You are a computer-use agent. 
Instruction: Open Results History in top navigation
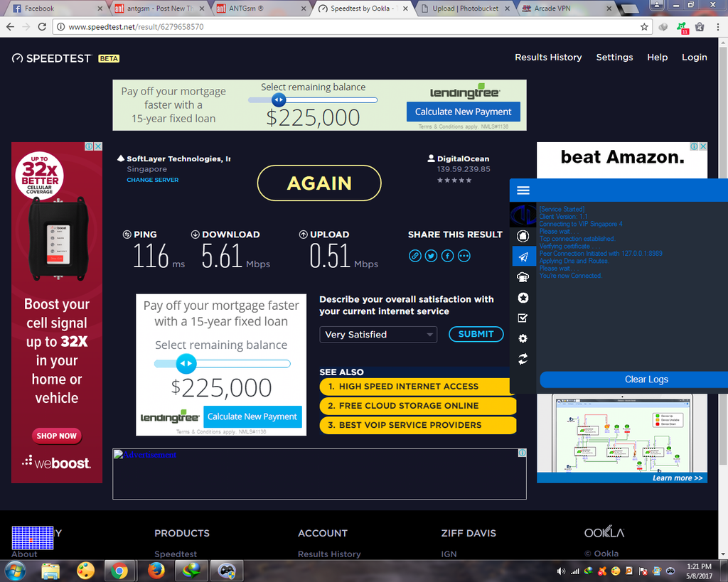[x=548, y=58]
